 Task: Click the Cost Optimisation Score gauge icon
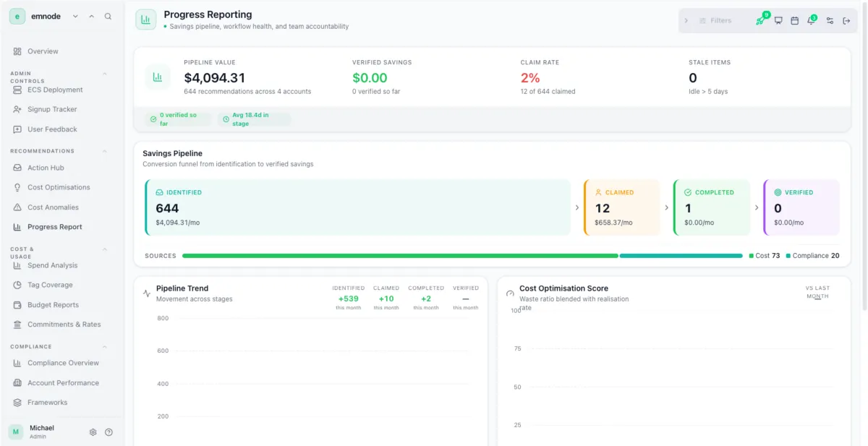coord(510,293)
